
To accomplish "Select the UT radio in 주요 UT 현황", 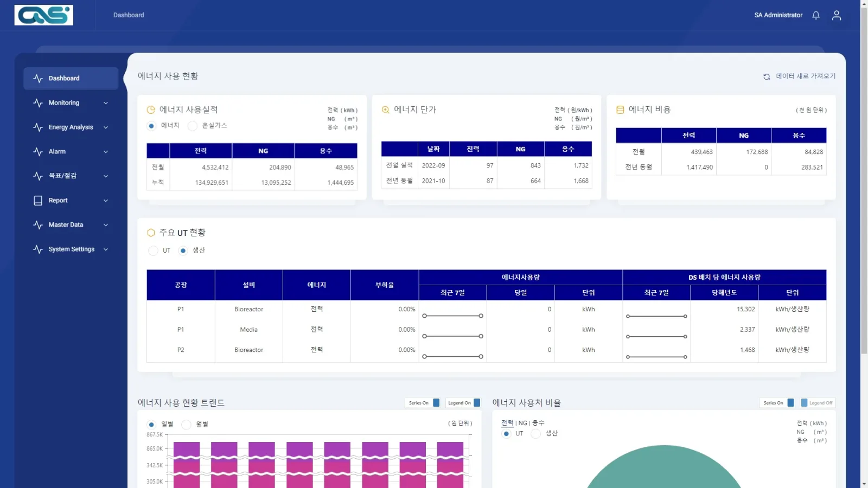I will [x=153, y=251].
